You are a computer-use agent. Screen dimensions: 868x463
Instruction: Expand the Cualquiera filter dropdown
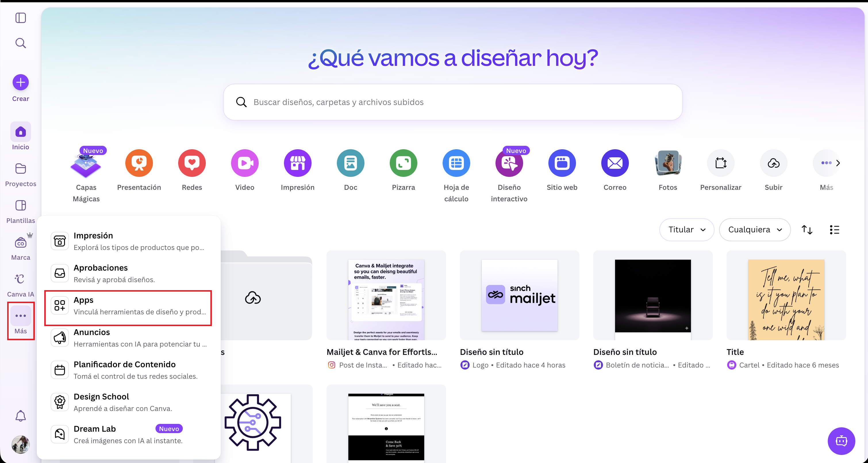coord(755,230)
